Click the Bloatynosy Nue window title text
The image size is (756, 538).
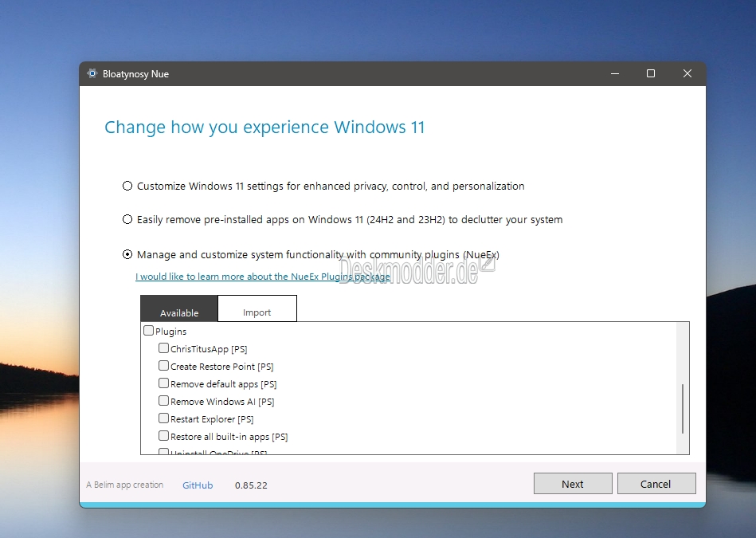(135, 74)
